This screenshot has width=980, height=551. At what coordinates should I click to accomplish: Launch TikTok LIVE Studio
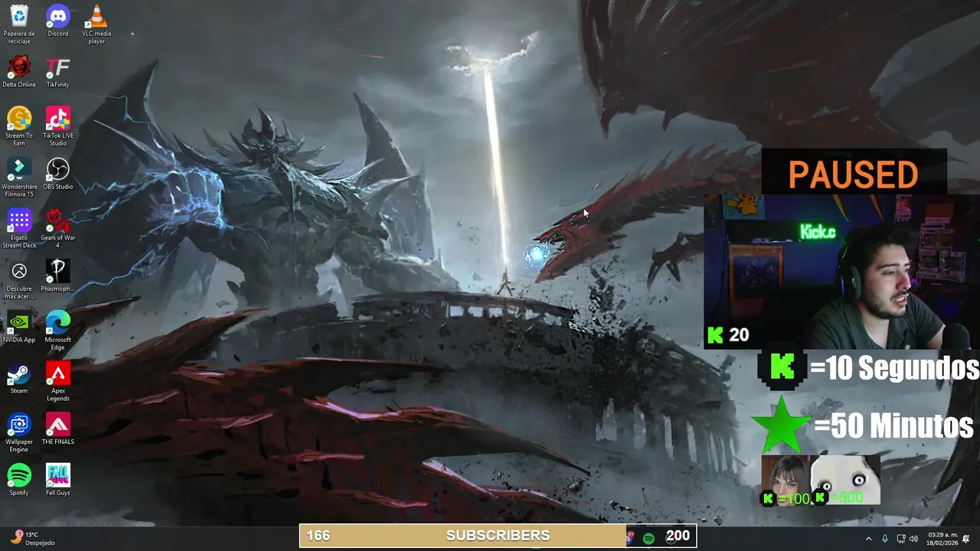pos(58,126)
